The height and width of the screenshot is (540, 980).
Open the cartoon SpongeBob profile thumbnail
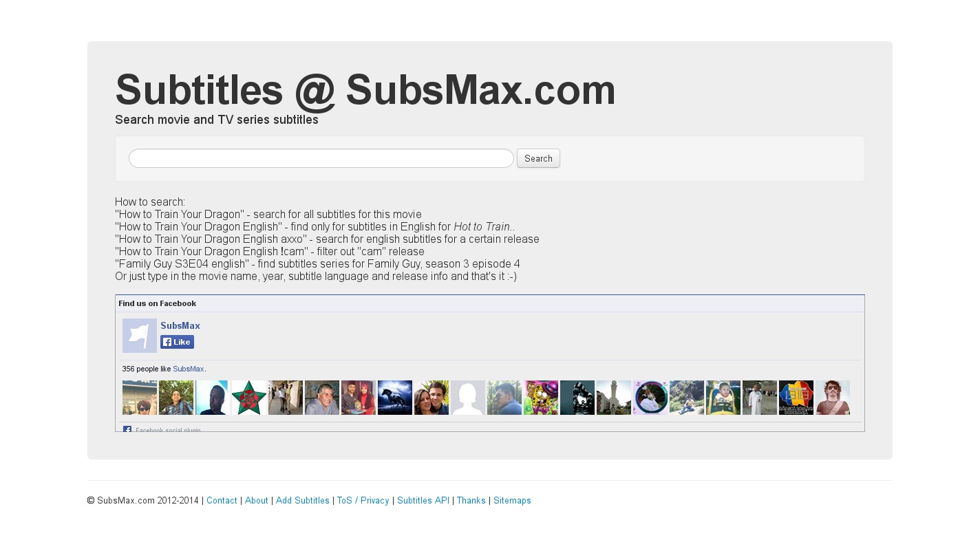pos(541,398)
